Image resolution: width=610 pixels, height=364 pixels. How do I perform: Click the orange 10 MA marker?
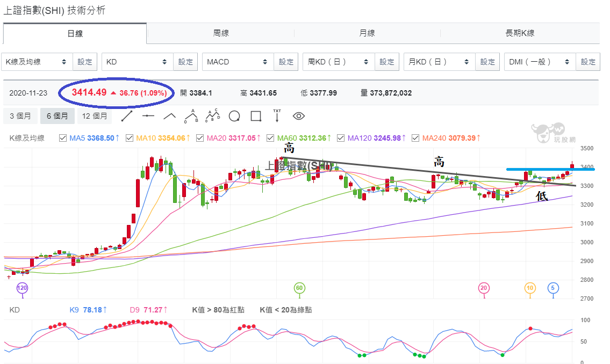pyautogui.click(x=530, y=288)
